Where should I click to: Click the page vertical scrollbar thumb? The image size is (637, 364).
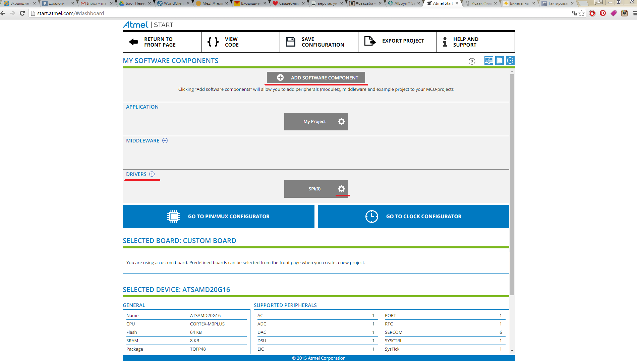click(x=512, y=184)
